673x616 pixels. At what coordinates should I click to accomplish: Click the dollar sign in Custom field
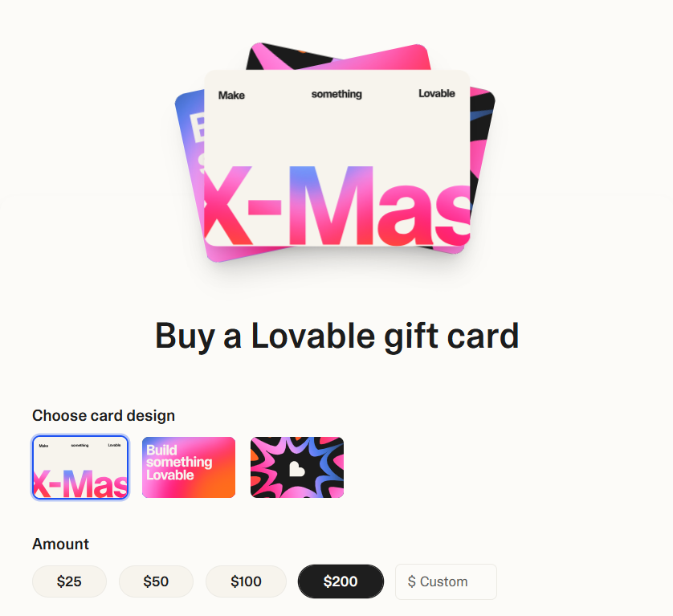pyautogui.click(x=412, y=581)
